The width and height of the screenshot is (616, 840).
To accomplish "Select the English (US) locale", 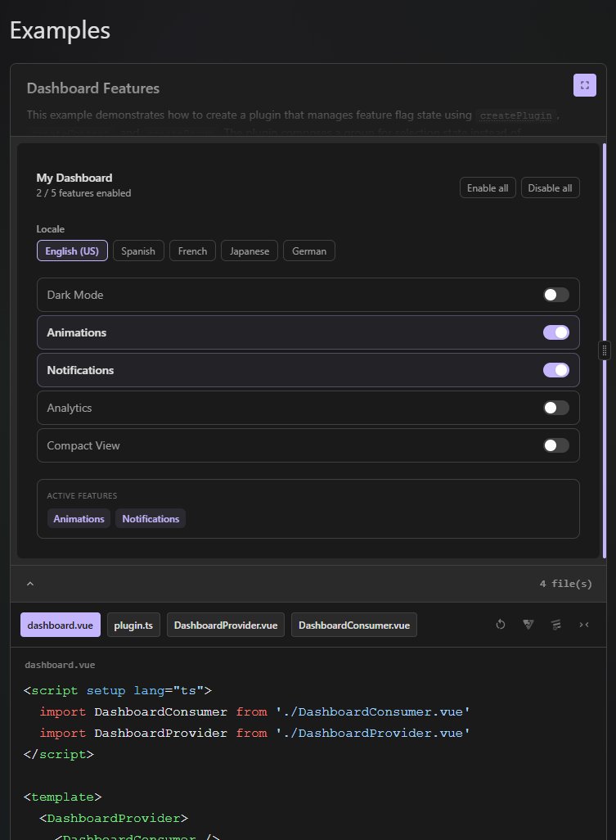I will pyautogui.click(x=72, y=251).
